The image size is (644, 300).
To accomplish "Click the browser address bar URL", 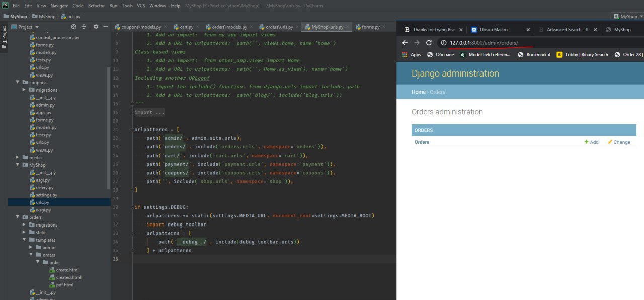I will pos(484,43).
